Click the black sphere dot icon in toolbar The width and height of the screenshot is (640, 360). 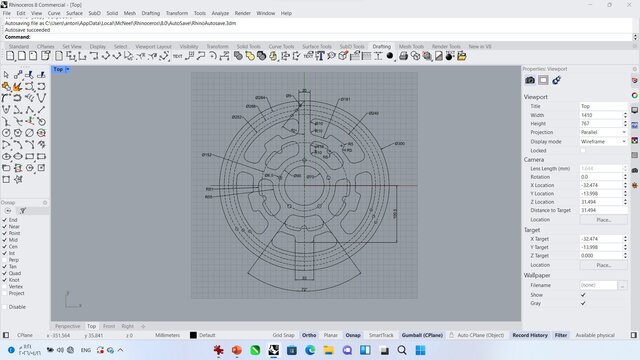[390, 56]
